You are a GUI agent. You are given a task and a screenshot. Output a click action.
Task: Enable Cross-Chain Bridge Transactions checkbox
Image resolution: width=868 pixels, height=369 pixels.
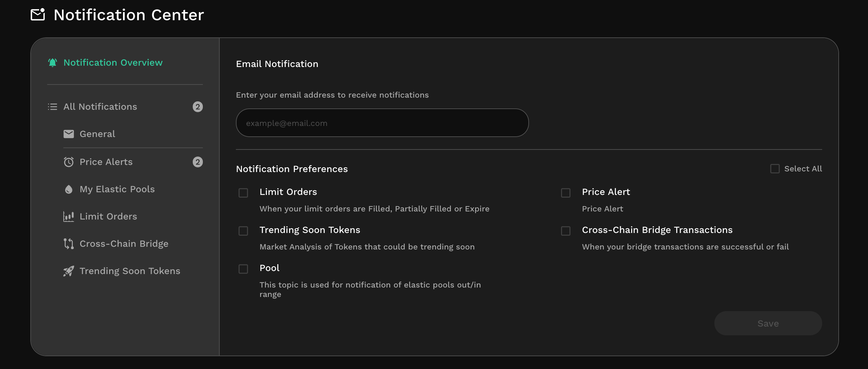(566, 231)
